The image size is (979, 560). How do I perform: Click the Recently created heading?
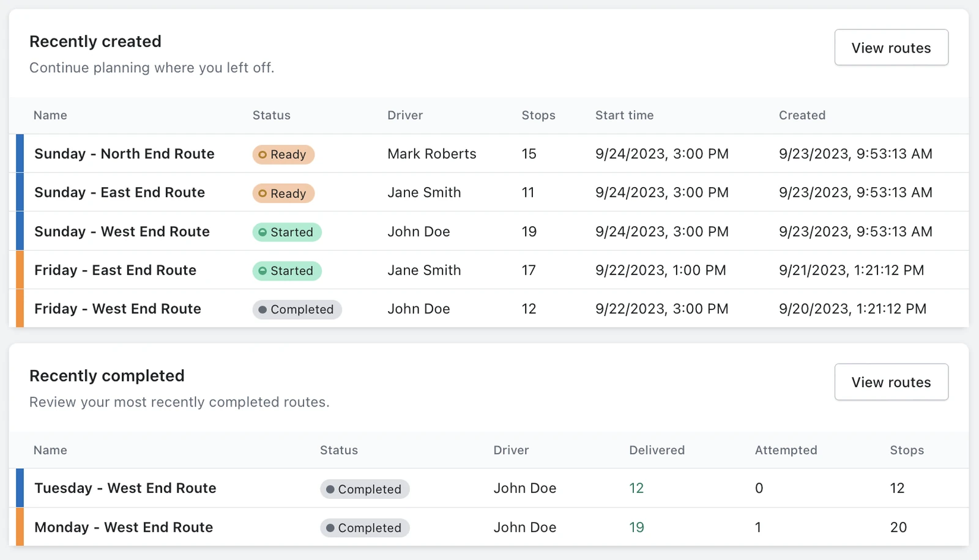pos(95,41)
